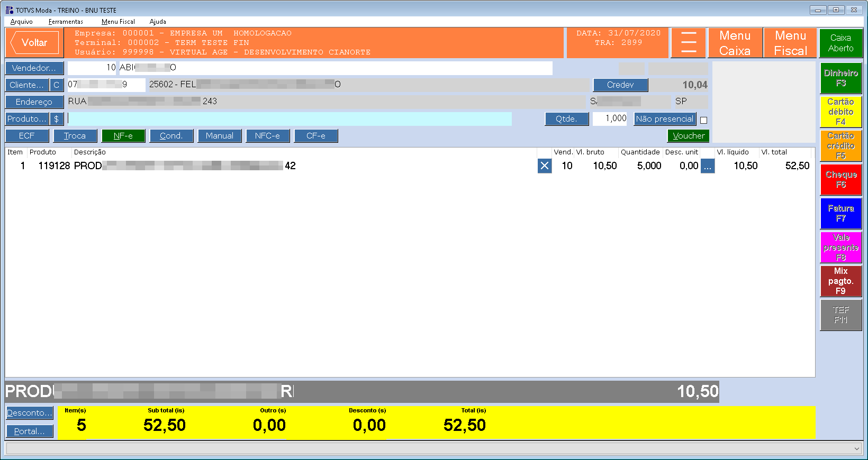Image resolution: width=868 pixels, height=460 pixels.
Task: Open the Menu Caixa panel
Action: (735, 43)
